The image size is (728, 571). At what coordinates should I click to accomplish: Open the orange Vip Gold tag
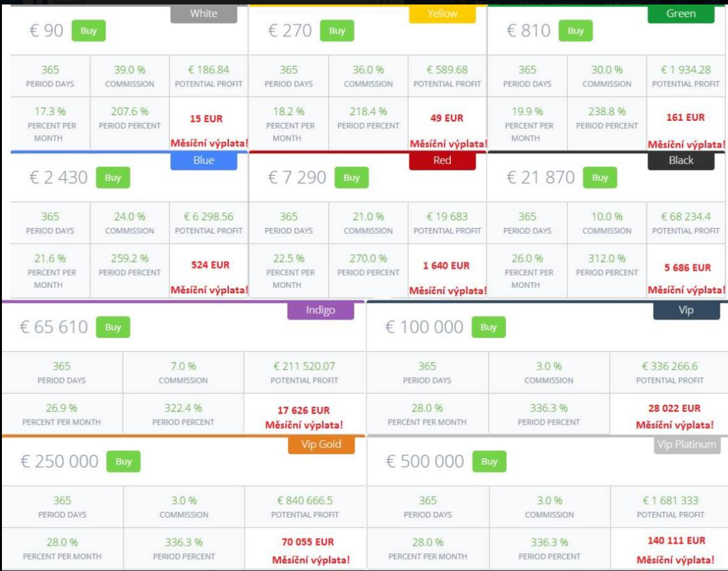tap(321, 445)
